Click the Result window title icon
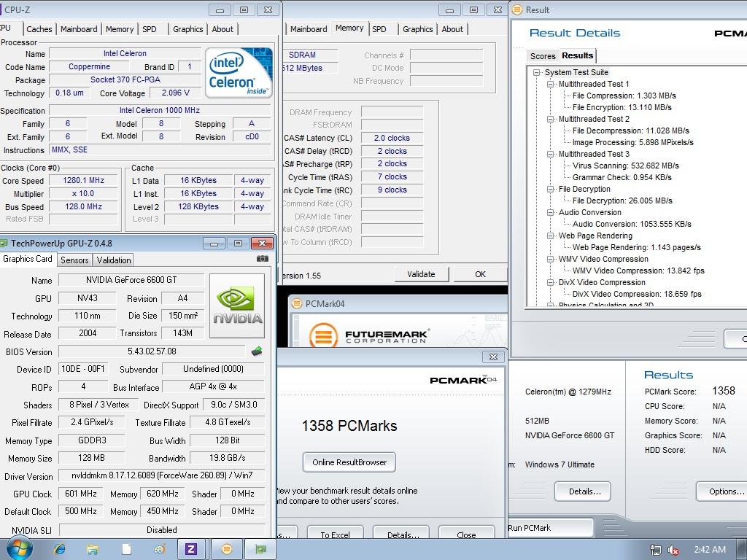Screen dimensions: 747x560 point(516,9)
